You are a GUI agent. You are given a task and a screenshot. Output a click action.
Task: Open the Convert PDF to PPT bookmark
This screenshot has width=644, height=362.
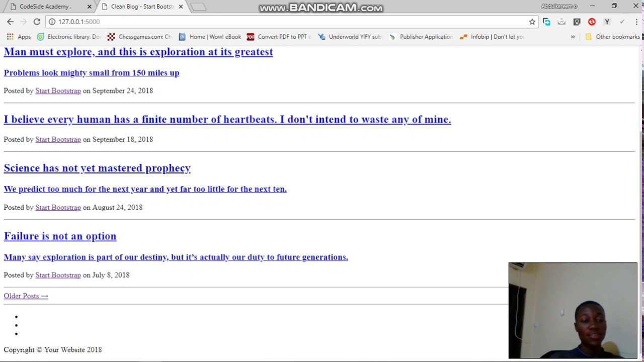(x=279, y=37)
